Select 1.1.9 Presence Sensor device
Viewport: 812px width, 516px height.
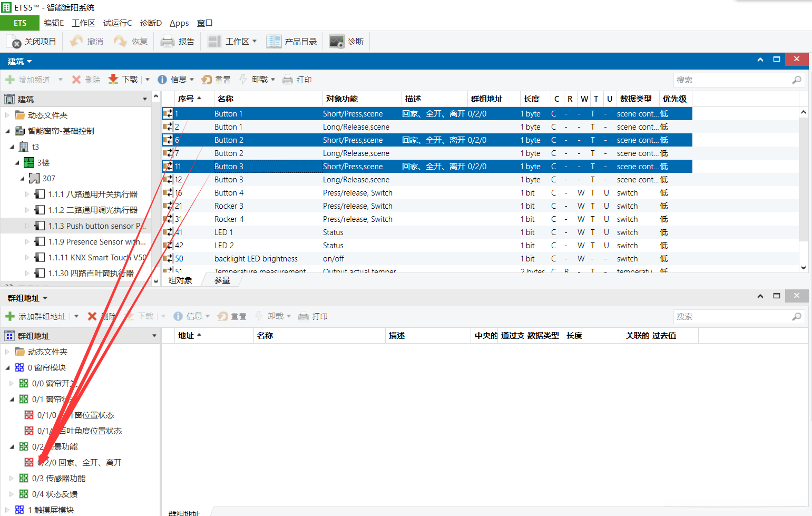(96, 242)
